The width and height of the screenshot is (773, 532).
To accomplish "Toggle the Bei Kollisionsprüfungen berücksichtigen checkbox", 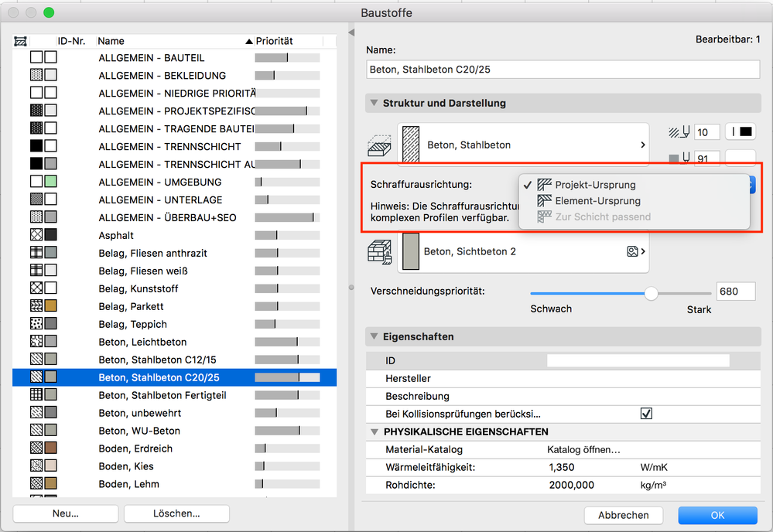I will [646, 414].
